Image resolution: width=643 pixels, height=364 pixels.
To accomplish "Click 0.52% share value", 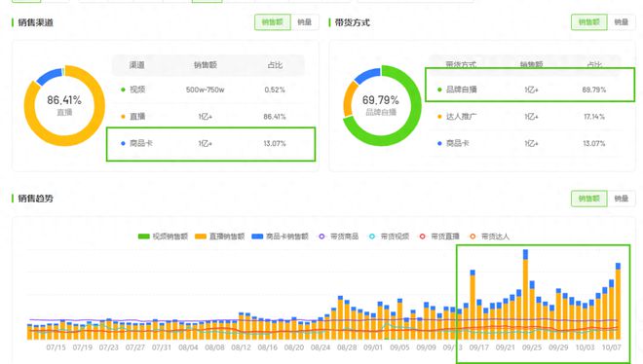I will click(275, 90).
